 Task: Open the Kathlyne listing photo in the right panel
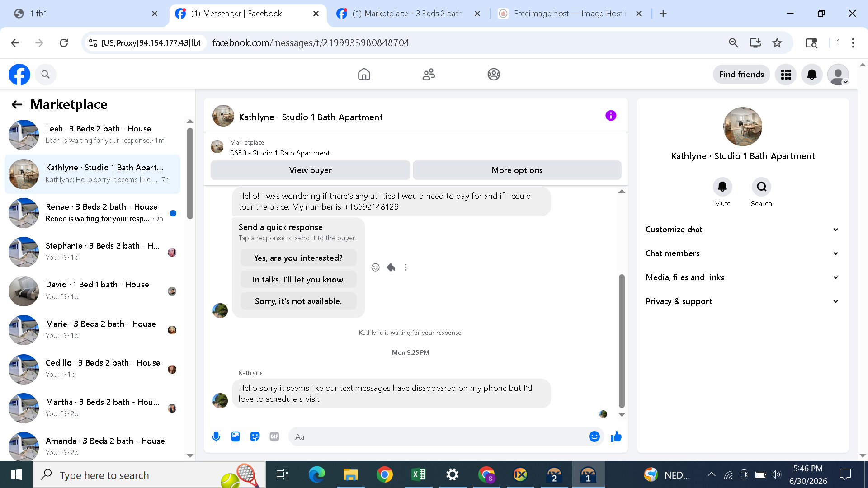(x=743, y=127)
